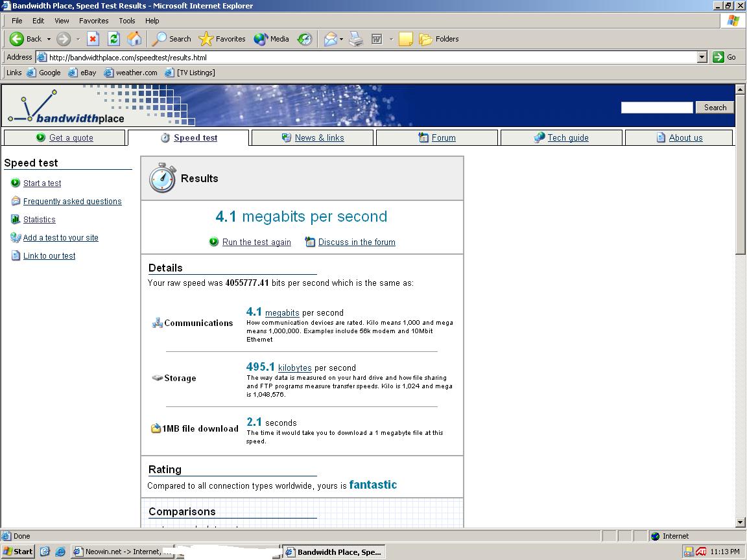The height and width of the screenshot is (560, 747).
Task: Click the Refresh page icon
Action: [x=113, y=39]
